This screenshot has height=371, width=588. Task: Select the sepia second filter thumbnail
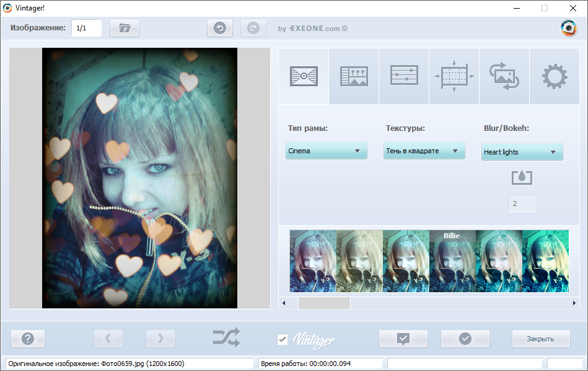click(x=359, y=261)
